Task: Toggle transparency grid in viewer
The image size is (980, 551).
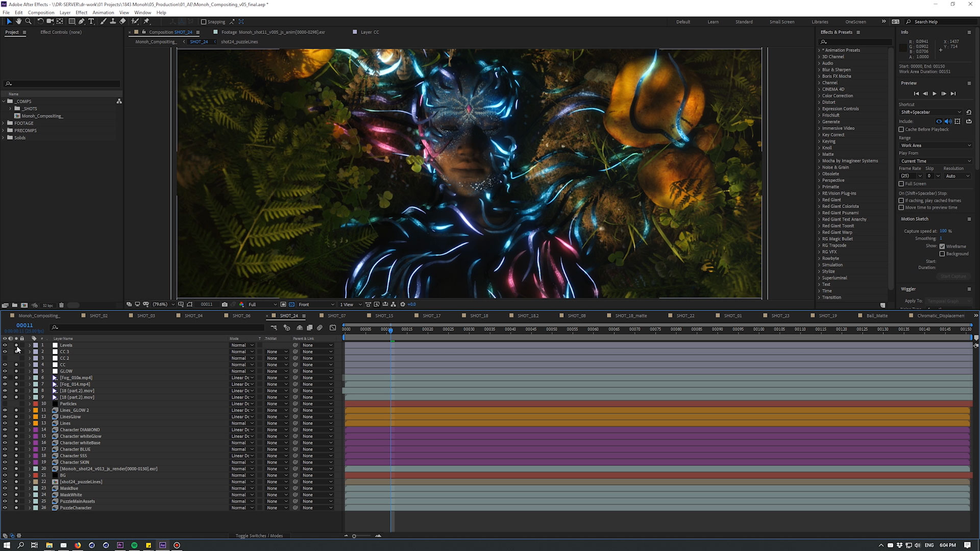Action: tap(291, 305)
